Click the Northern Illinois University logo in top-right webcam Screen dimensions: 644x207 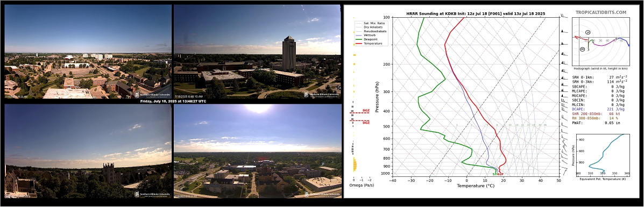pyautogui.click(x=322, y=94)
